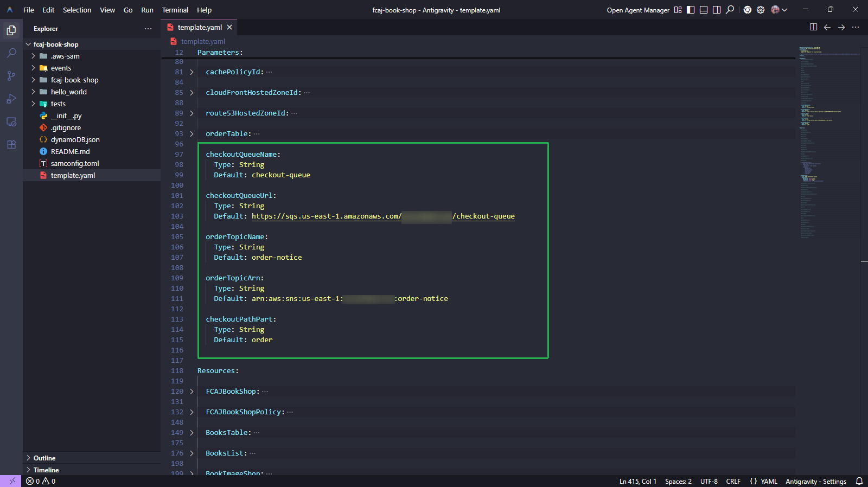The width and height of the screenshot is (868, 487).
Task: Navigate back with left arrow
Action: (x=827, y=27)
